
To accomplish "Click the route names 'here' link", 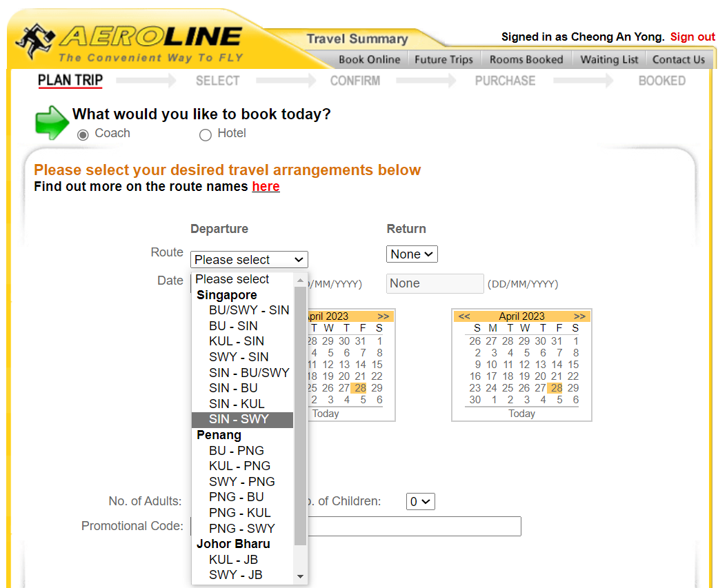I will pos(266,187).
